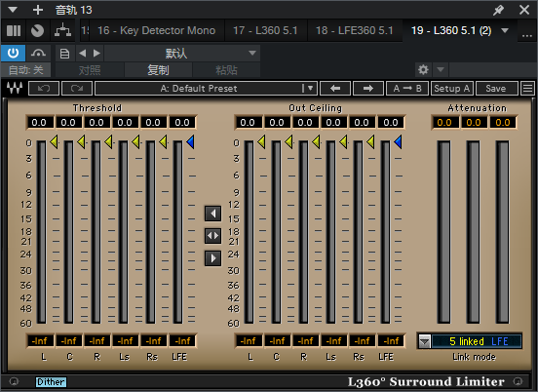The width and height of the screenshot is (538, 392).
Task: Reset Out Ceiling LFE peak -Inf readout
Action: click(x=392, y=341)
